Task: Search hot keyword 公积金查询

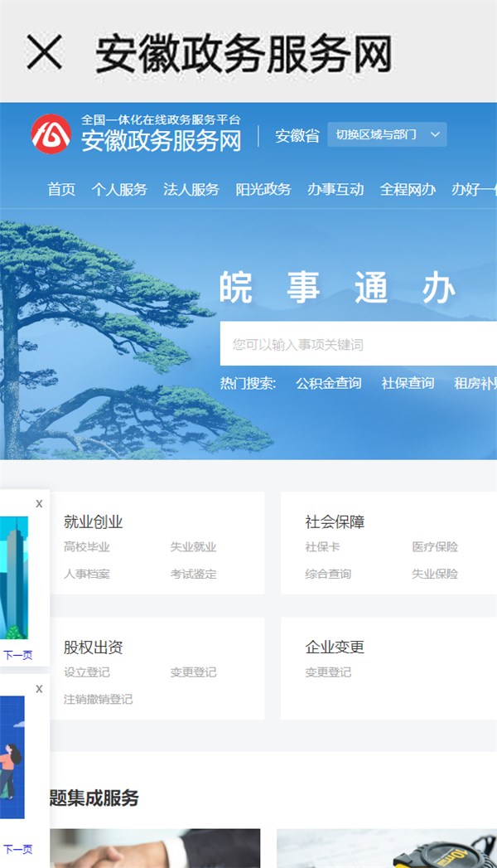Action: click(328, 383)
